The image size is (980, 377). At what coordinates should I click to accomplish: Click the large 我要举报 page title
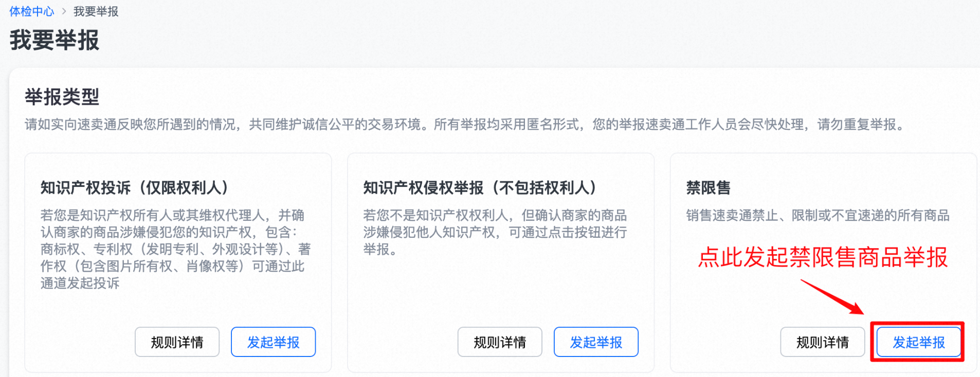[55, 40]
